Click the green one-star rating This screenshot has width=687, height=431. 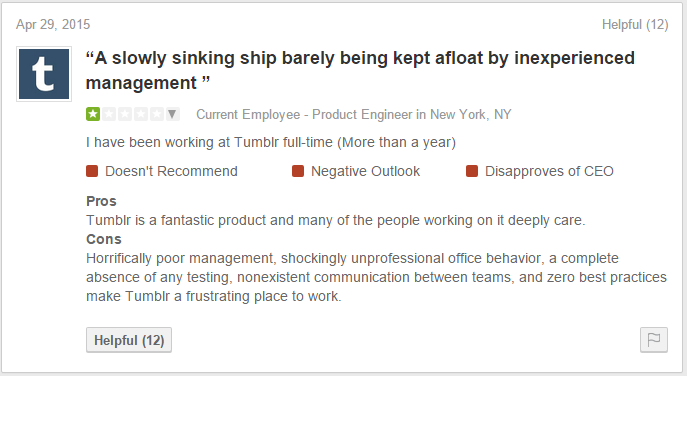pyautogui.click(x=92, y=115)
